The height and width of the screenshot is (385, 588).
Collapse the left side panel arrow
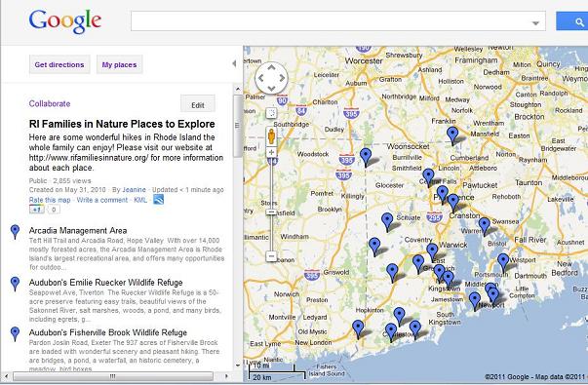[x=234, y=63]
